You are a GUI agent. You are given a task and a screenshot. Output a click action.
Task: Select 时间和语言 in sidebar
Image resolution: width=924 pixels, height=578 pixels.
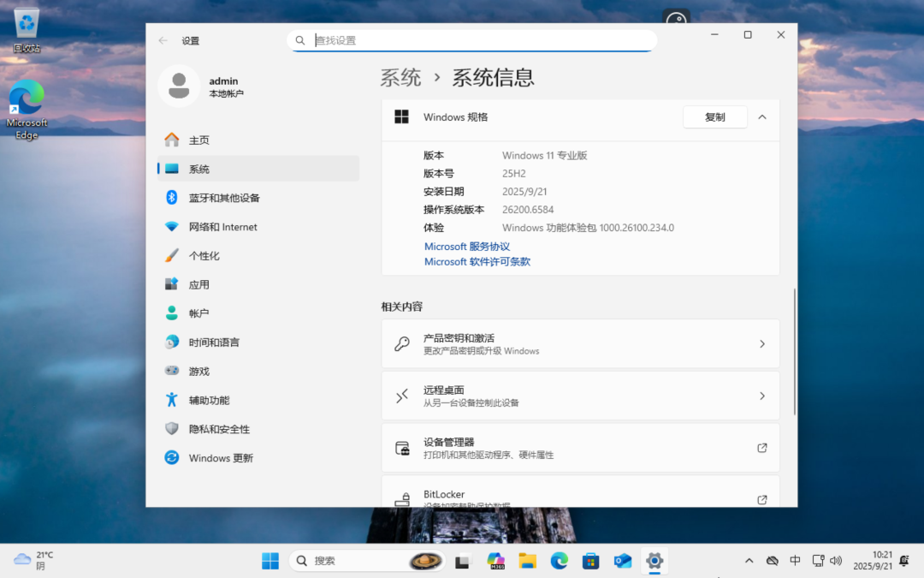point(258,342)
